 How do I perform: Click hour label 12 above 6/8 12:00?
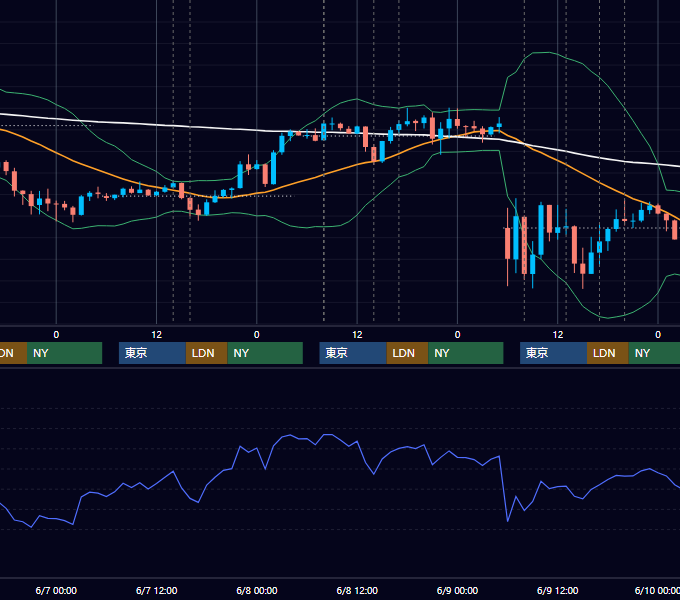point(357,335)
